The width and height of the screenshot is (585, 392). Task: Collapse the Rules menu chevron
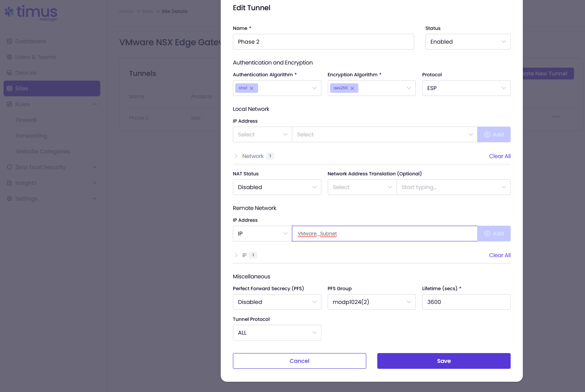(95, 104)
